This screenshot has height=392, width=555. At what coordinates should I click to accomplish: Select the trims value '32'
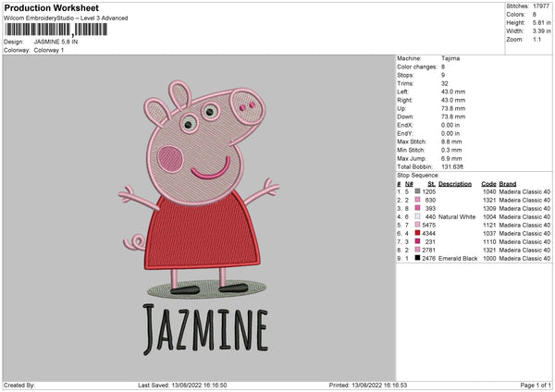(445, 83)
